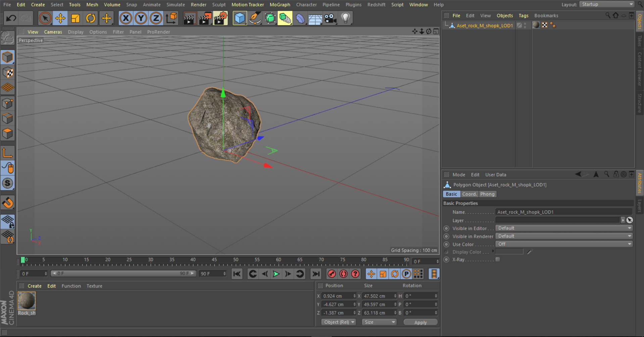Select the Rotate tool in the toolbar
The width and height of the screenshot is (644, 337).
pyautogui.click(x=90, y=18)
